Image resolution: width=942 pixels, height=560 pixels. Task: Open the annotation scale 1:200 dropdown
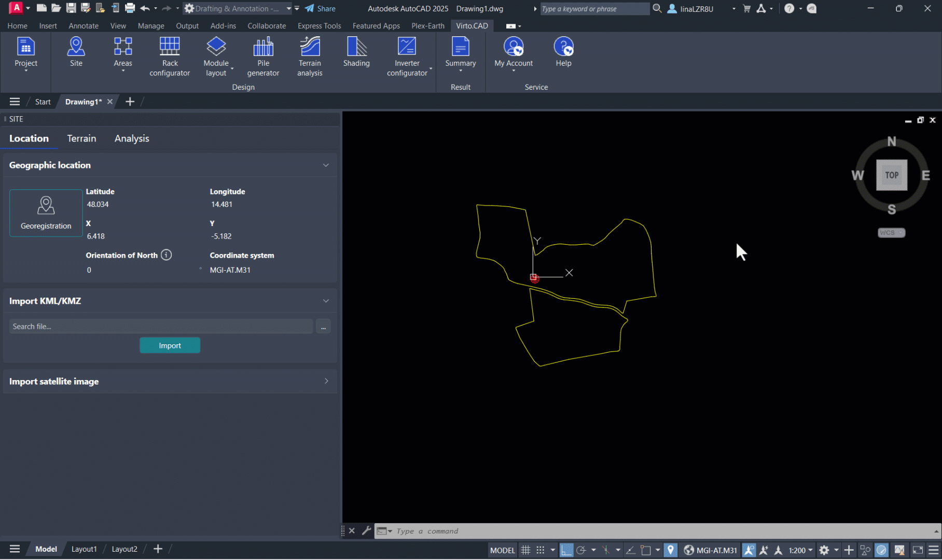click(x=800, y=550)
